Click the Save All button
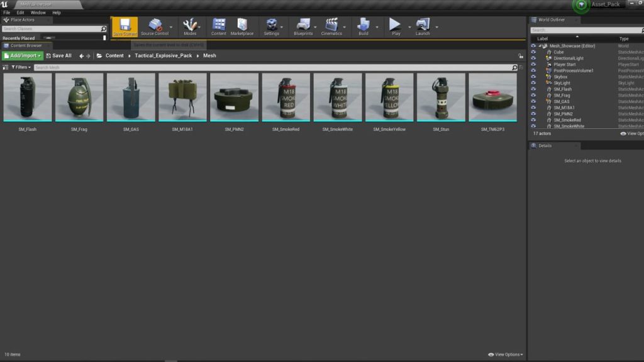 [x=58, y=56]
